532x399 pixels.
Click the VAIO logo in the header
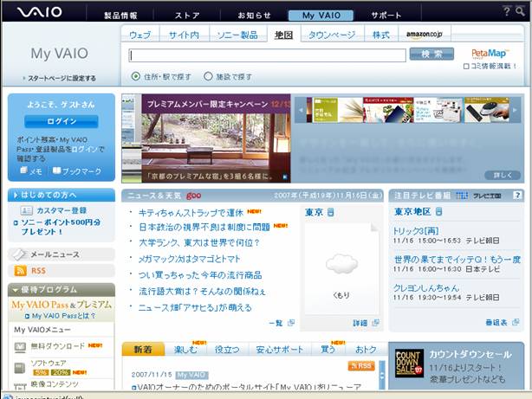click(39, 12)
